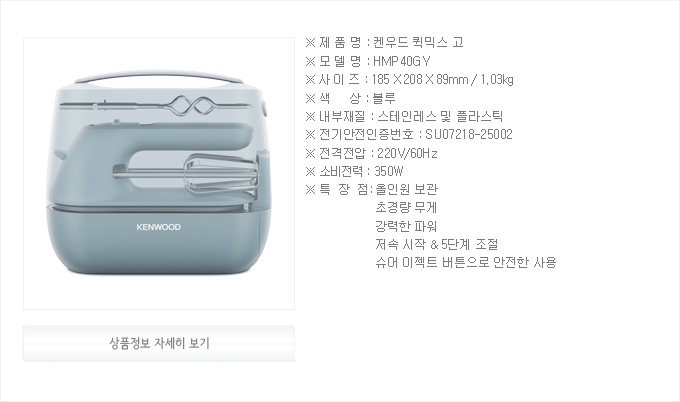
Task: Open the Kenwood hand mixer product image
Action: (x=159, y=173)
